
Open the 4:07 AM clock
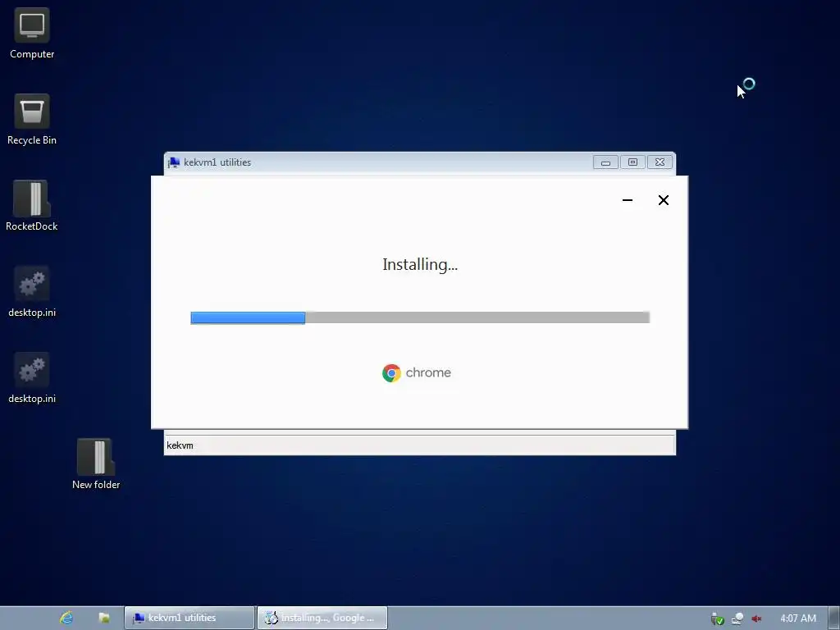click(798, 619)
